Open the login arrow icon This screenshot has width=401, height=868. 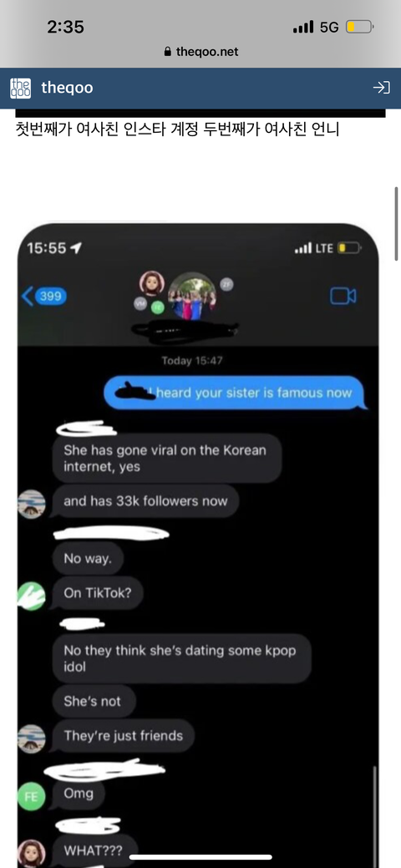coord(381,88)
